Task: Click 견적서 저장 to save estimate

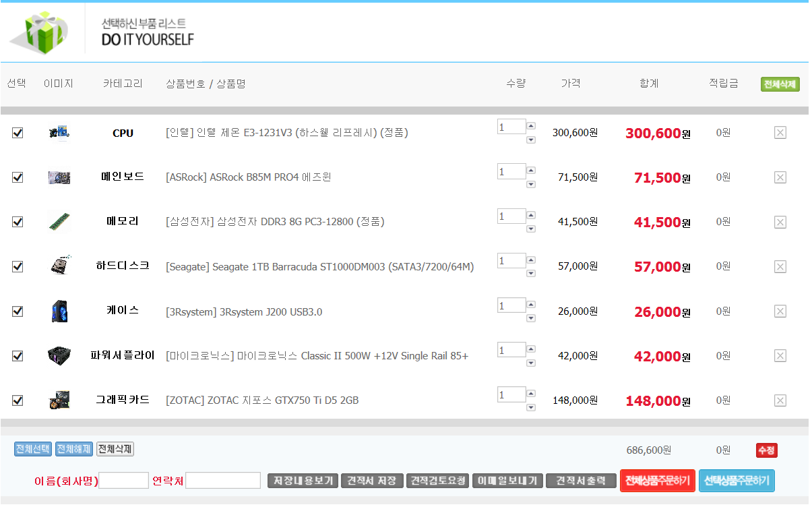Action: [x=372, y=481]
